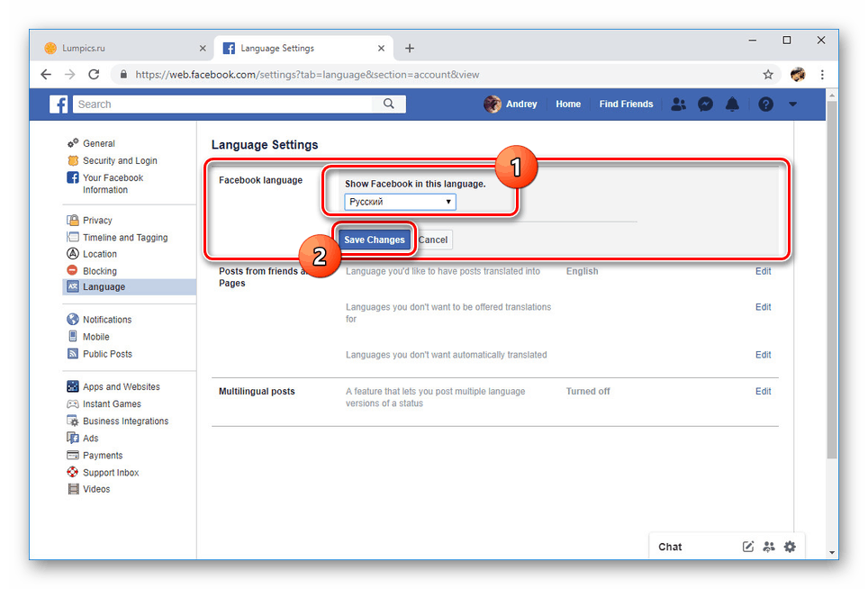Click the Facebook Search field
This screenshot has height=589, width=868.
[x=224, y=104]
